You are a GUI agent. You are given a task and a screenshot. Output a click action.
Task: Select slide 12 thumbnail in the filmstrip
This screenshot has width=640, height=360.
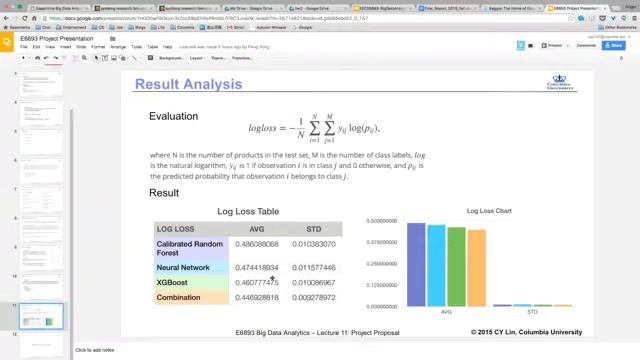pos(41,345)
